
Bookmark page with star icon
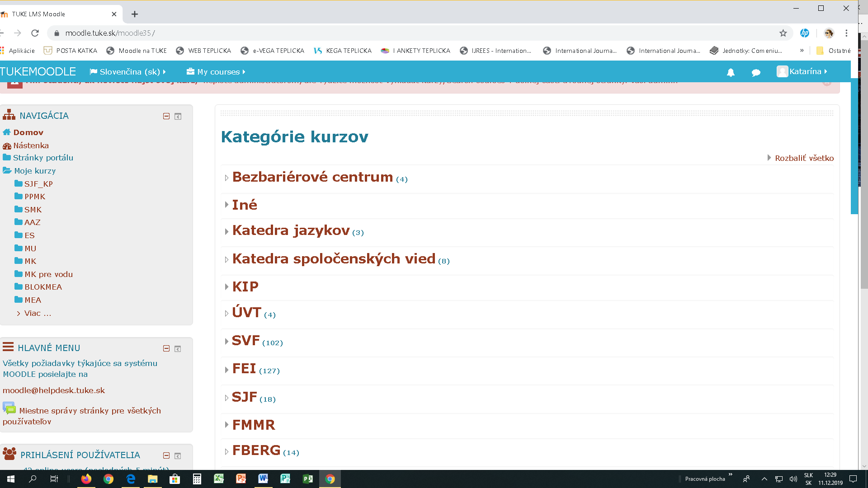coord(783,33)
